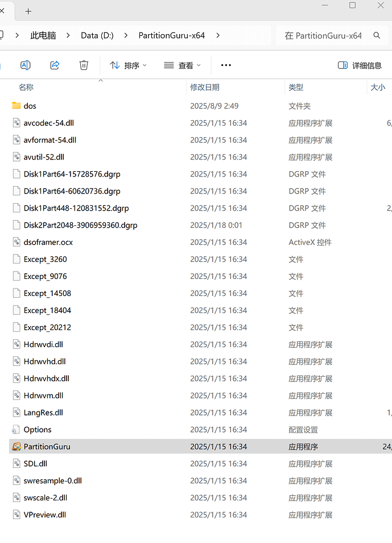Toggle the Details pane (详细信息)

coord(360,65)
